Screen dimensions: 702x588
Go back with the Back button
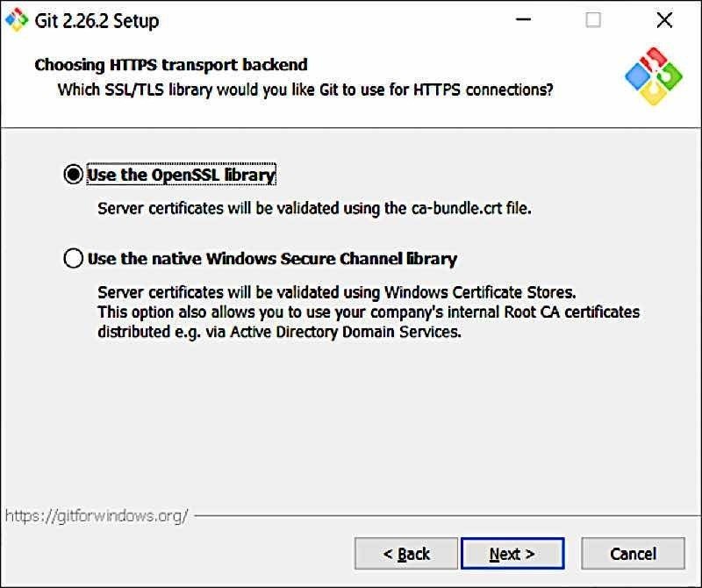click(x=406, y=554)
